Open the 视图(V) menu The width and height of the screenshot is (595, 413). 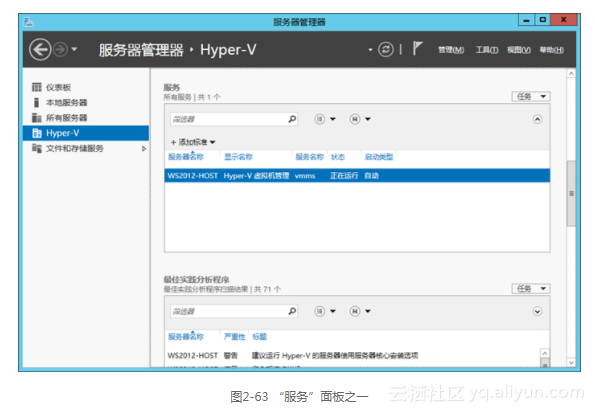[519, 50]
